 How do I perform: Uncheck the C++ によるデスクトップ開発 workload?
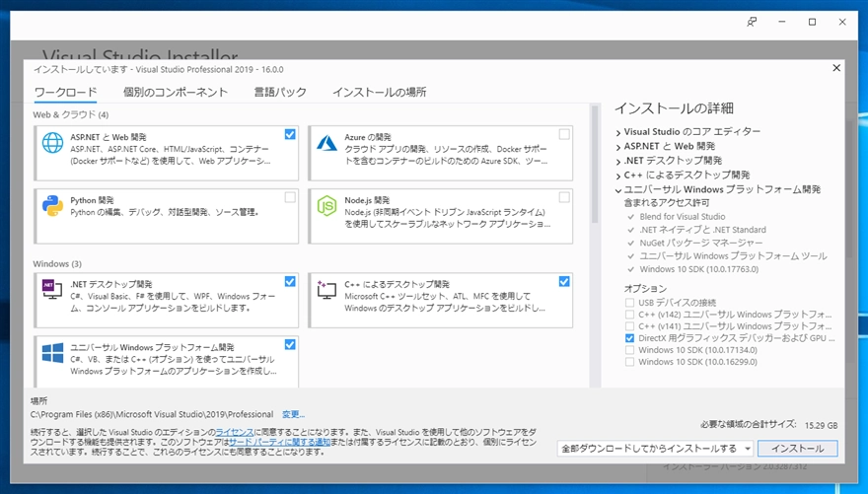(x=564, y=282)
